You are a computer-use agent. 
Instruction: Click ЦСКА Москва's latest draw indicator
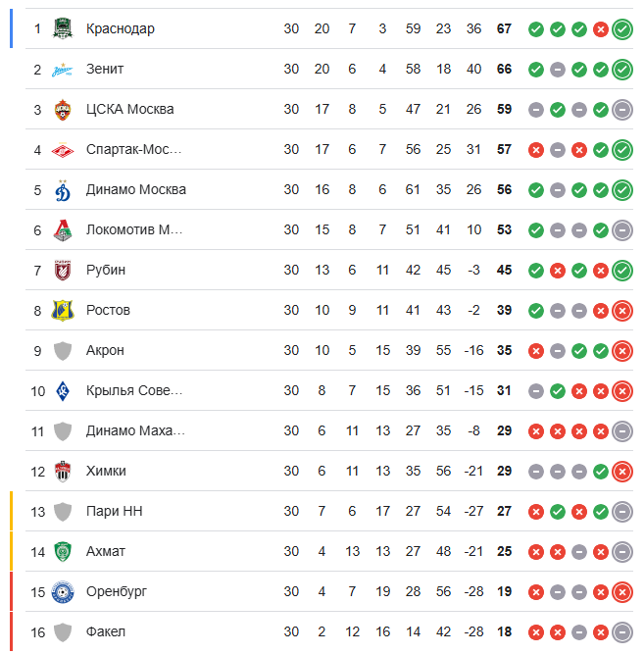[622, 110]
